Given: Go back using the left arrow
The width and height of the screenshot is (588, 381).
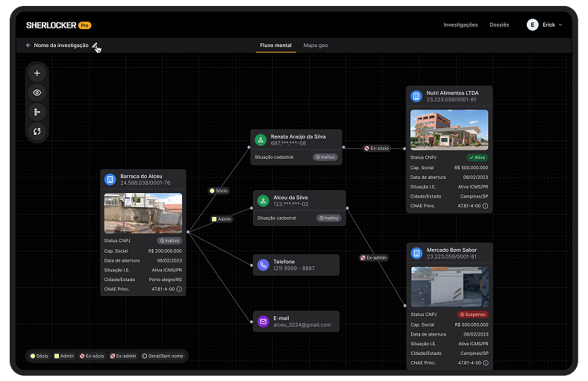Looking at the screenshot, I should 28,45.
